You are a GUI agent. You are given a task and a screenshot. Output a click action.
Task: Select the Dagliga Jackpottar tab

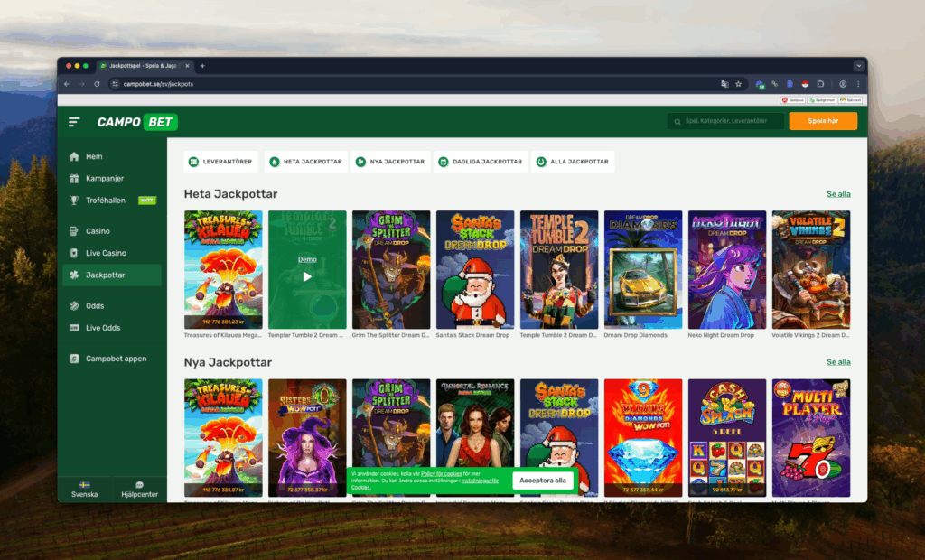[x=481, y=162]
